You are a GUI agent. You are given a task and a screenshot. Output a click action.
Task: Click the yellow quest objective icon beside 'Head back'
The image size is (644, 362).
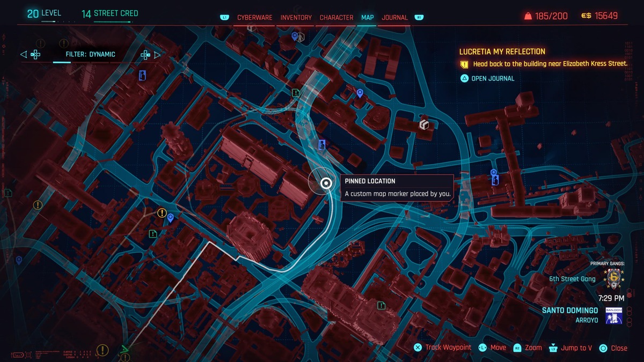click(464, 64)
